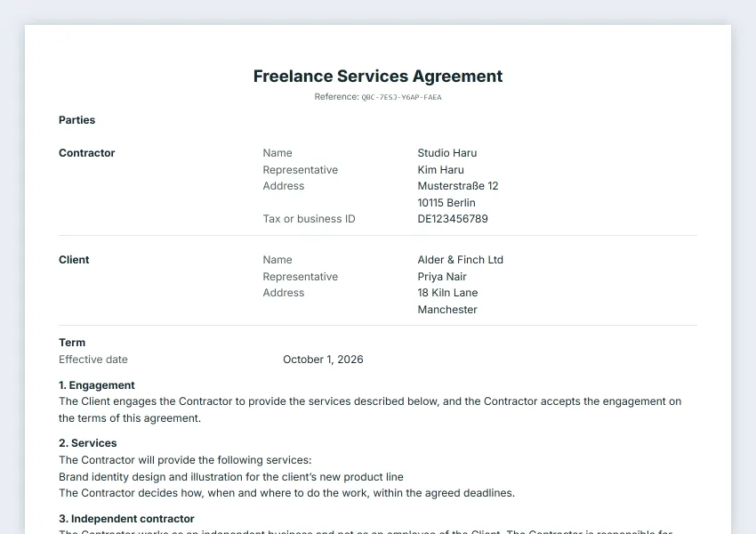Click the representative name 'Kim Haru'
The width and height of the screenshot is (756, 534).
pyautogui.click(x=440, y=170)
